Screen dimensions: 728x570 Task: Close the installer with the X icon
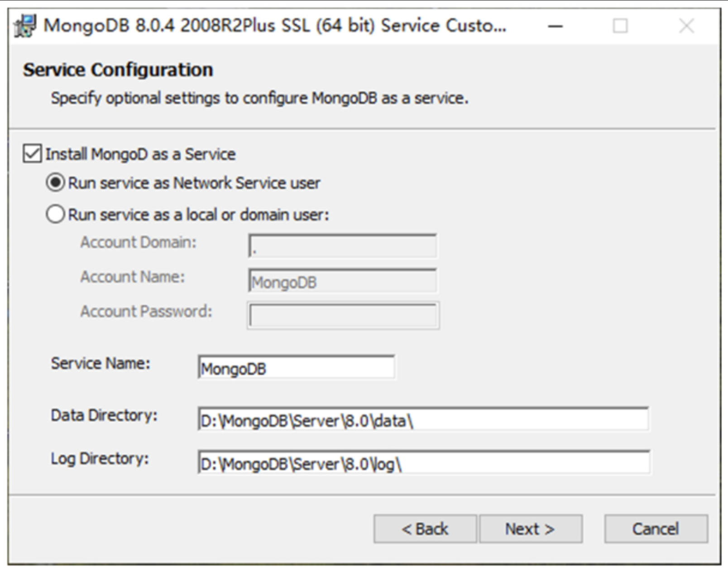687,26
